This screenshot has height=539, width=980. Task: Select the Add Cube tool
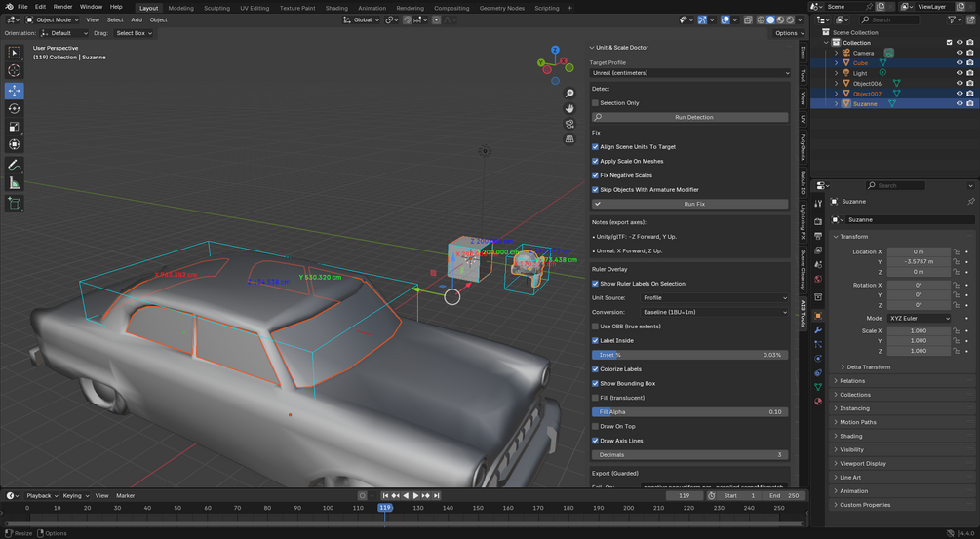15,203
